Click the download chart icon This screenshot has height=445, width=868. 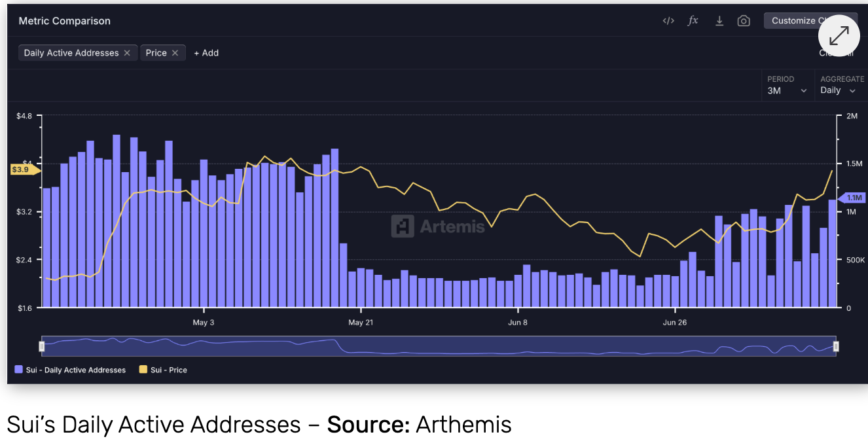coord(719,21)
